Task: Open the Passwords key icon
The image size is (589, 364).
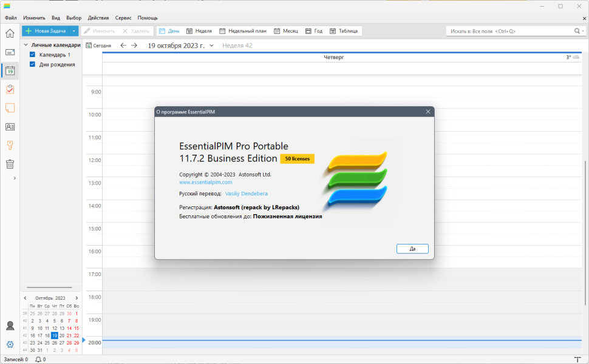Action: point(10,145)
